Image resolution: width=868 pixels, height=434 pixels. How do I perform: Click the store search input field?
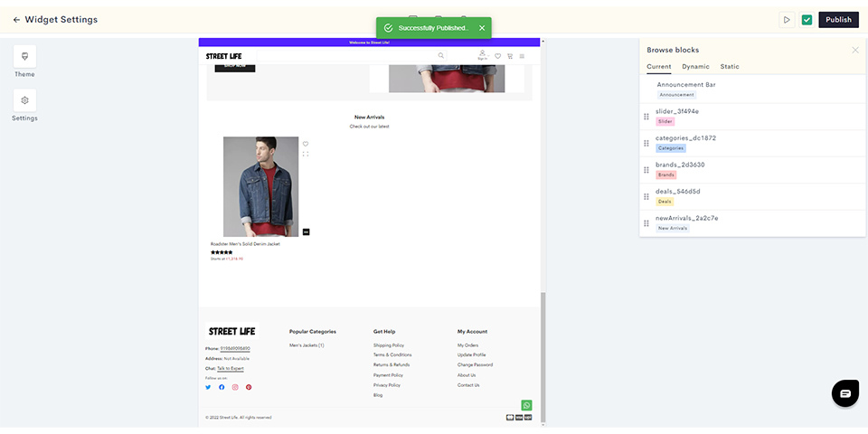click(x=352, y=55)
